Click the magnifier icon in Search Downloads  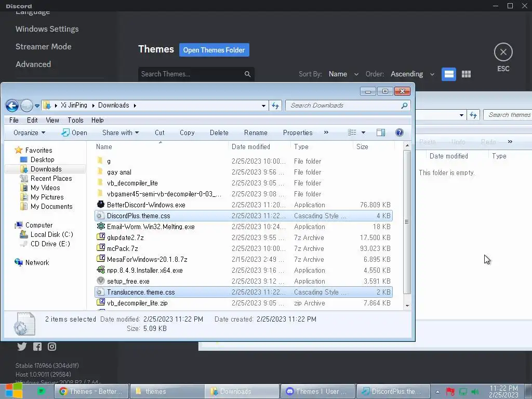[404, 105]
